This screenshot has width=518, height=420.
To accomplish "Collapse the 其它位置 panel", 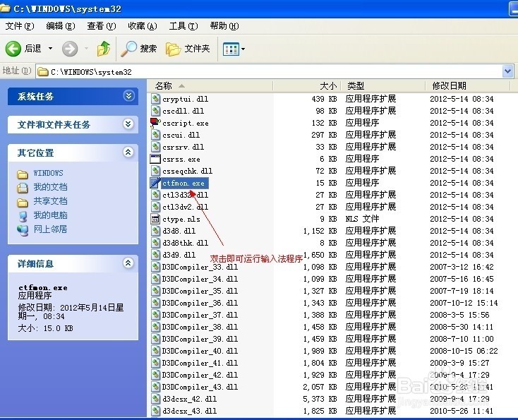I will tap(128, 152).
